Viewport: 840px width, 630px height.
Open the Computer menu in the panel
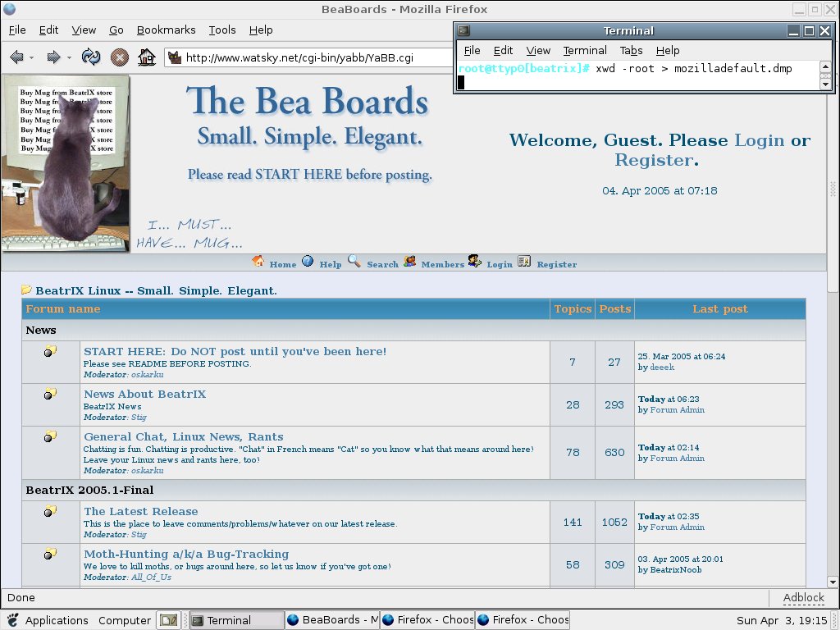click(x=125, y=620)
